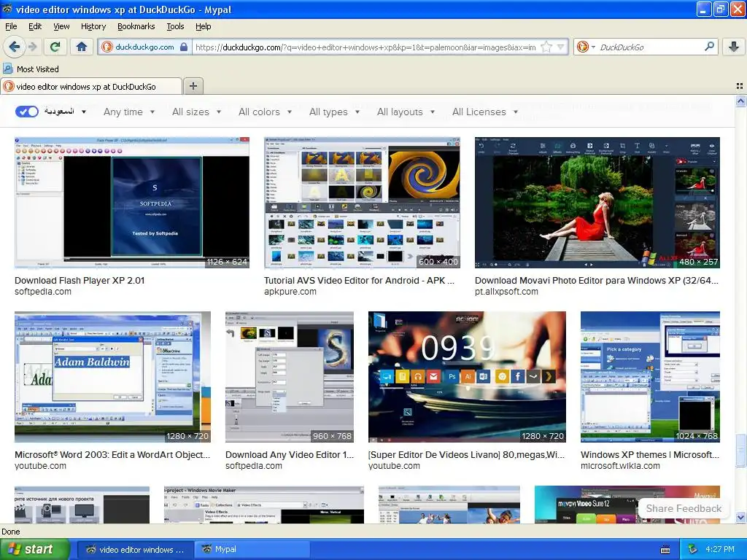Image resolution: width=747 pixels, height=560 pixels.
Task: Open the 0939 desktop clock thumbnail
Action: pos(467,377)
